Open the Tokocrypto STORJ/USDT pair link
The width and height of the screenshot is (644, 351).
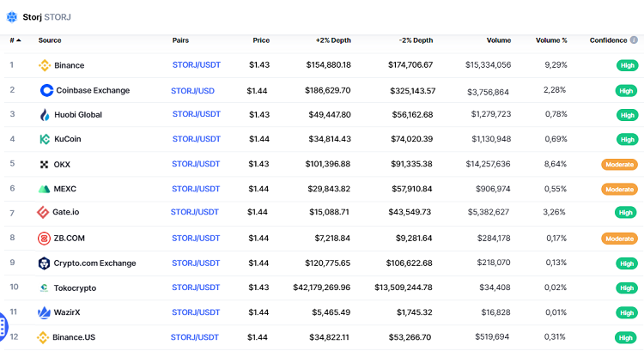click(x=196, y=287)
